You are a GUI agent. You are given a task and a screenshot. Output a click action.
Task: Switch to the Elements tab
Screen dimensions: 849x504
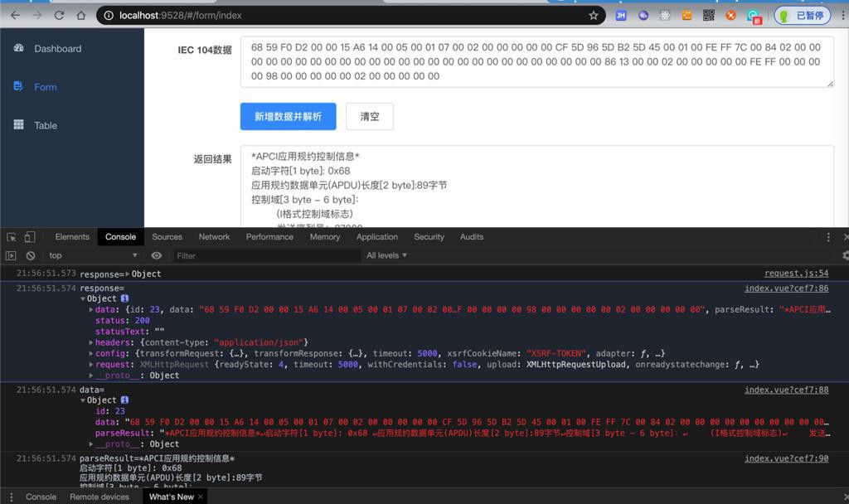(x=72, y=237)
